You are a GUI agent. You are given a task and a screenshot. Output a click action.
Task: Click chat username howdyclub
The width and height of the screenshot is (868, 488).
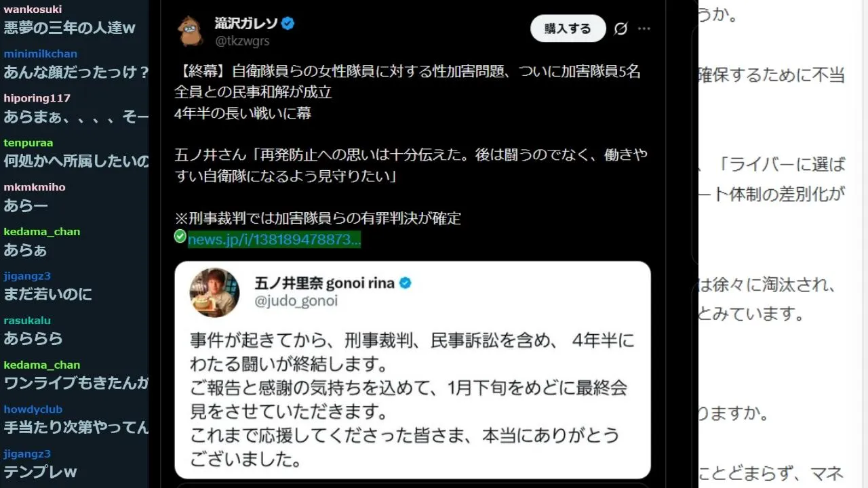33,409
